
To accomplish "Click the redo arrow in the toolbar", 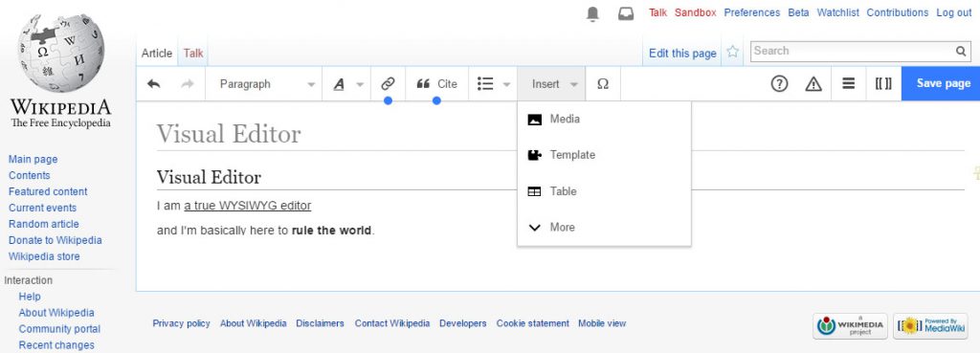I will pos(188,84).
